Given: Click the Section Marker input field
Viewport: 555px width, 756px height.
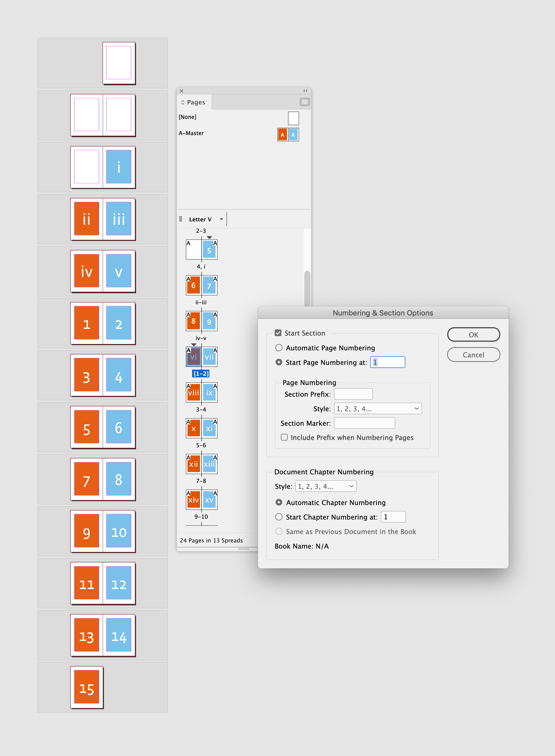Looking at the screenshot, I should point(364,423).
